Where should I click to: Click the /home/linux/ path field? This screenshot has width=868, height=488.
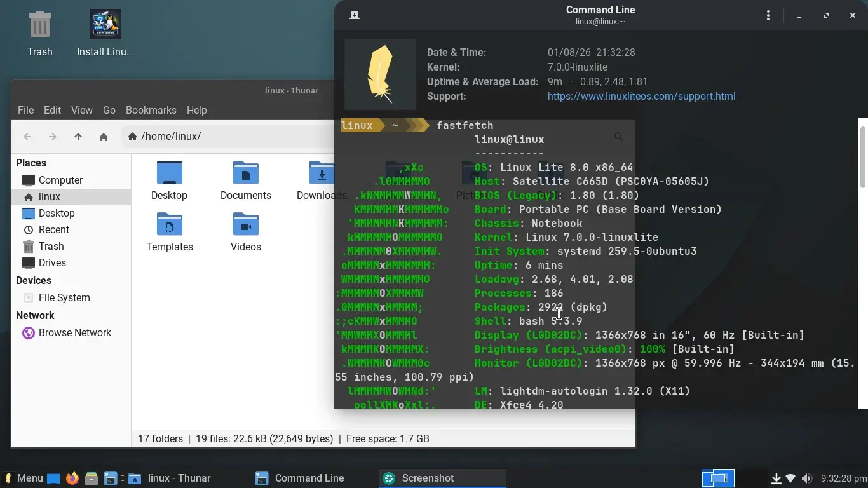point(229,137)
